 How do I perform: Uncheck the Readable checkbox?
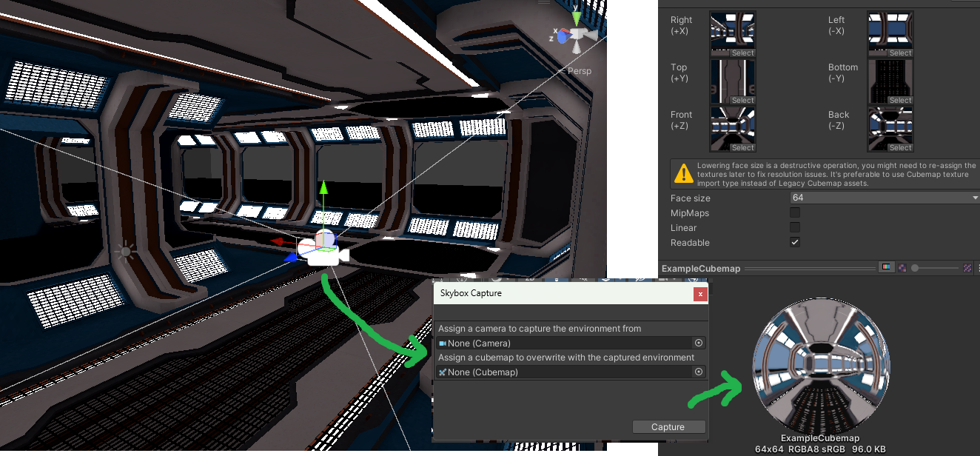[795, 243]
